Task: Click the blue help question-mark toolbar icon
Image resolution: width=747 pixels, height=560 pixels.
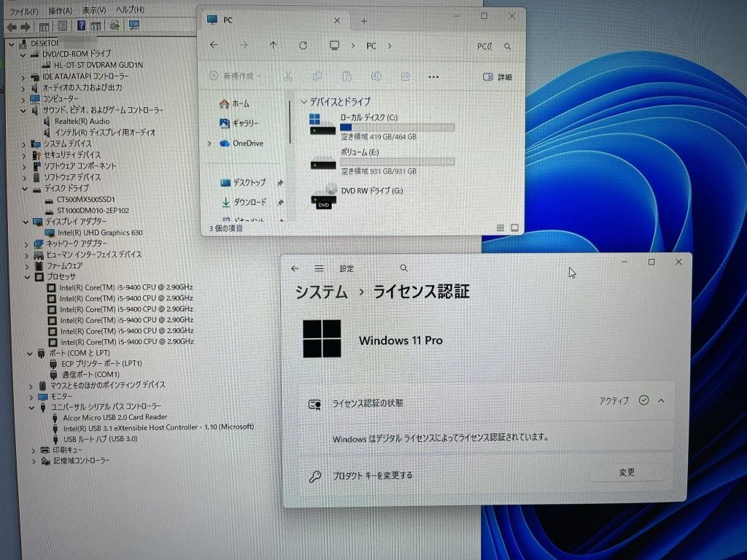Action: 82,26
